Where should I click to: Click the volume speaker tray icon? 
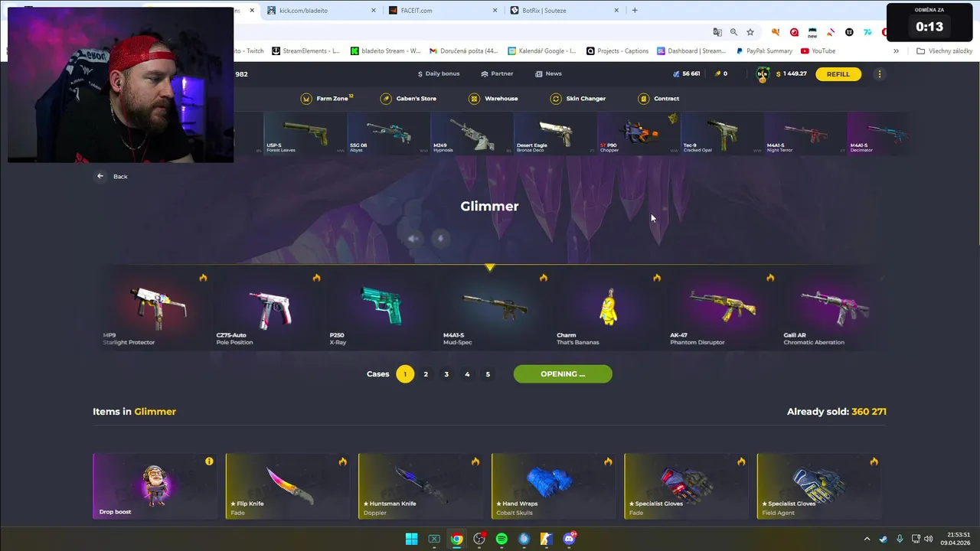[x=928, y=539]
